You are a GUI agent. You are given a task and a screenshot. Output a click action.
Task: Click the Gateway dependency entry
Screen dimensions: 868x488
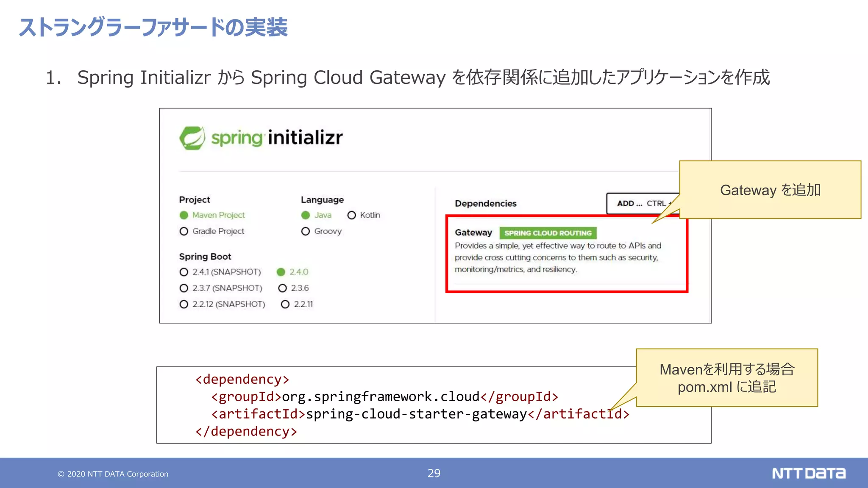click(x=473, y=233)
